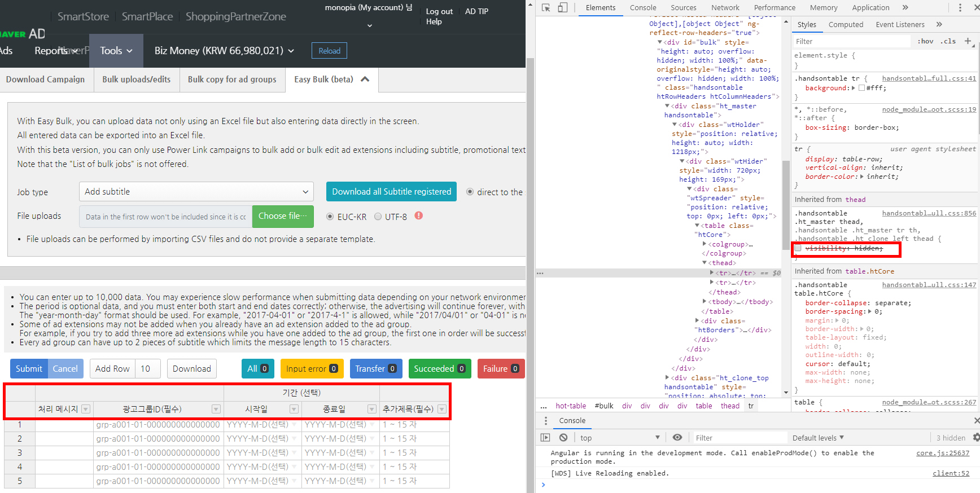Create a live expression via eye icon
The width and height of the screenshot is (980, 493).
677,438
